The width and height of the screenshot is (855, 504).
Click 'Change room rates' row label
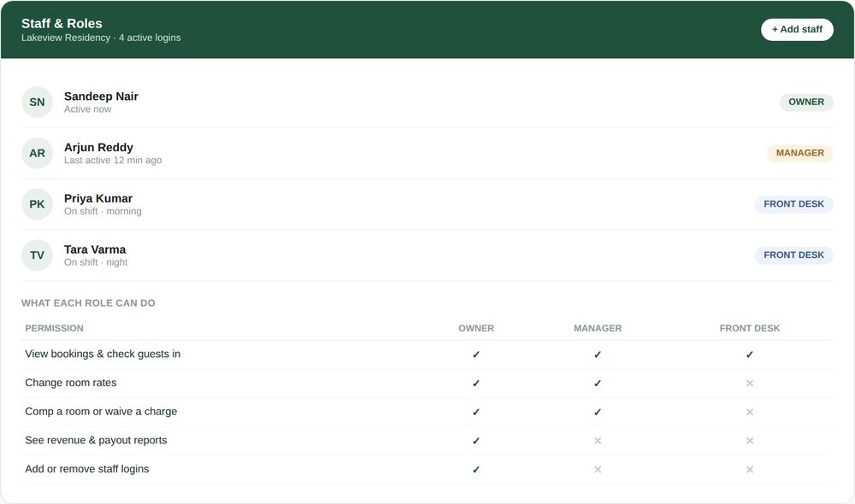(71, 383)
